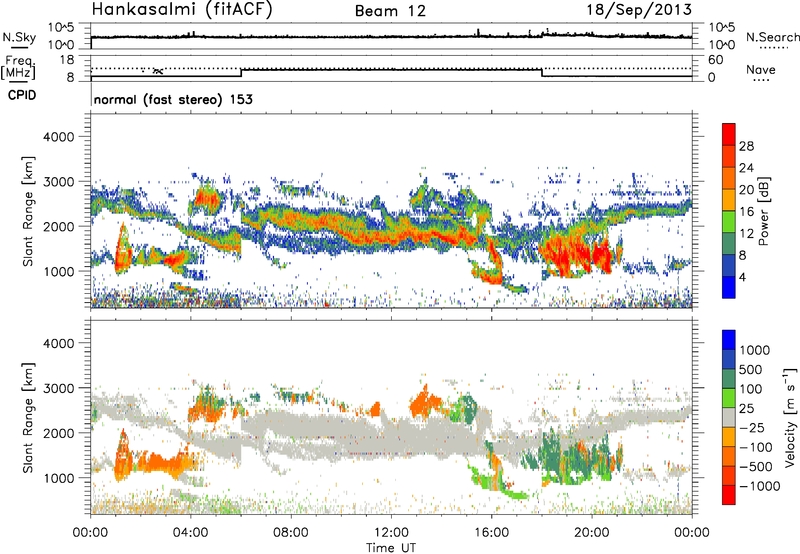Click the "Velocity [m s⁻¹]" colorbar title

[790, 417]
